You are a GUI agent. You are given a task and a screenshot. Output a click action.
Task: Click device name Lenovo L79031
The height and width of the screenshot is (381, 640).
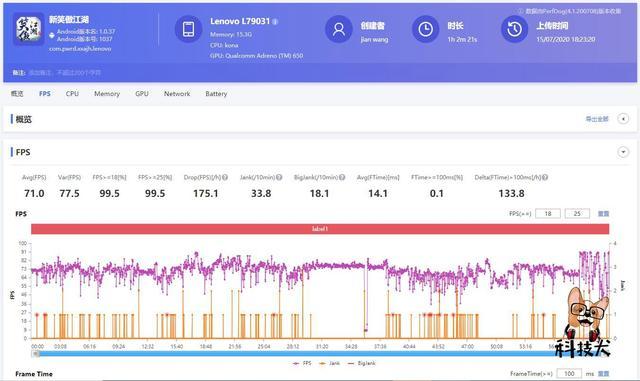240,21
